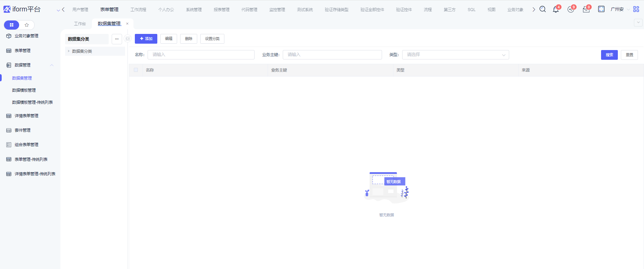Switch to favorites star view in sidebar
Image resolution: width=644 pixels, height=269 pixels.
click(x=27, y=25)
